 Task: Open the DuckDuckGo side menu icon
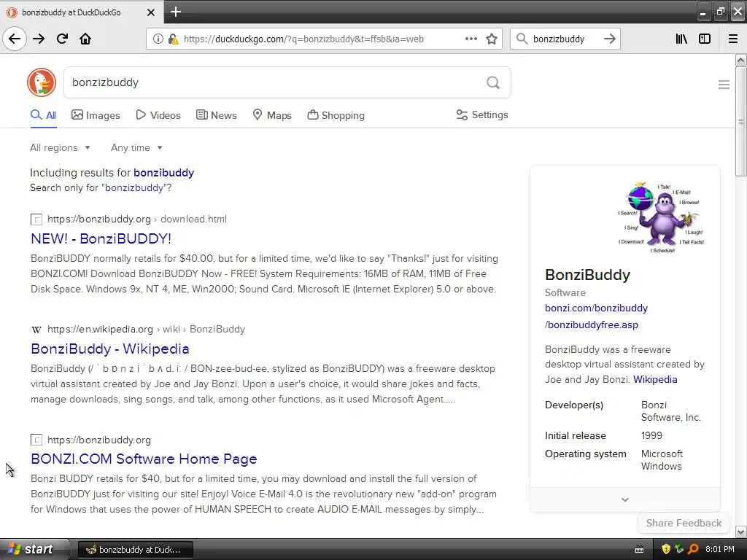click(724, 85)
